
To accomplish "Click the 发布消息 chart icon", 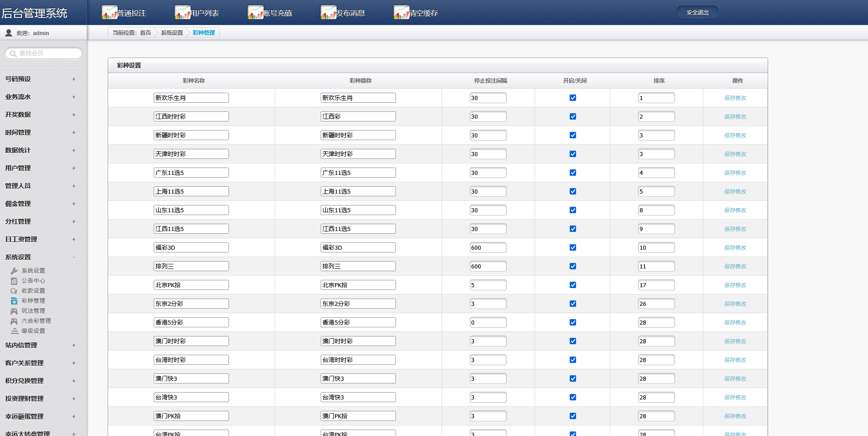I will (328, 12).
